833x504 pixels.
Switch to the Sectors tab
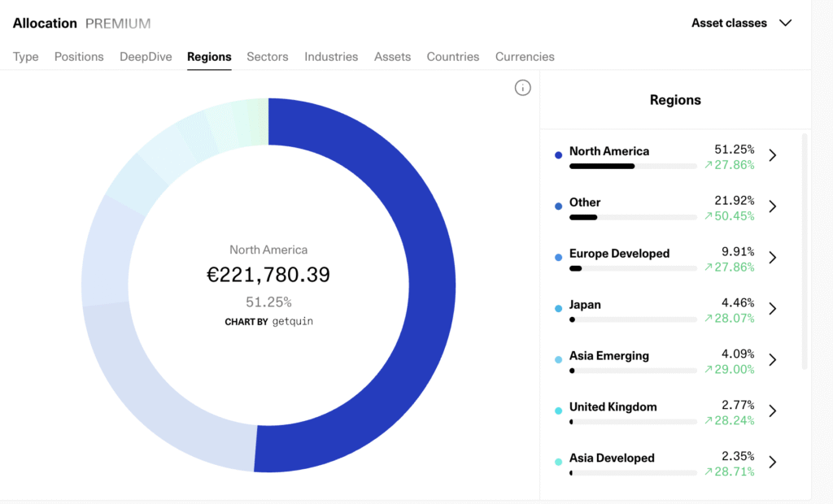(x=268, y=57)
